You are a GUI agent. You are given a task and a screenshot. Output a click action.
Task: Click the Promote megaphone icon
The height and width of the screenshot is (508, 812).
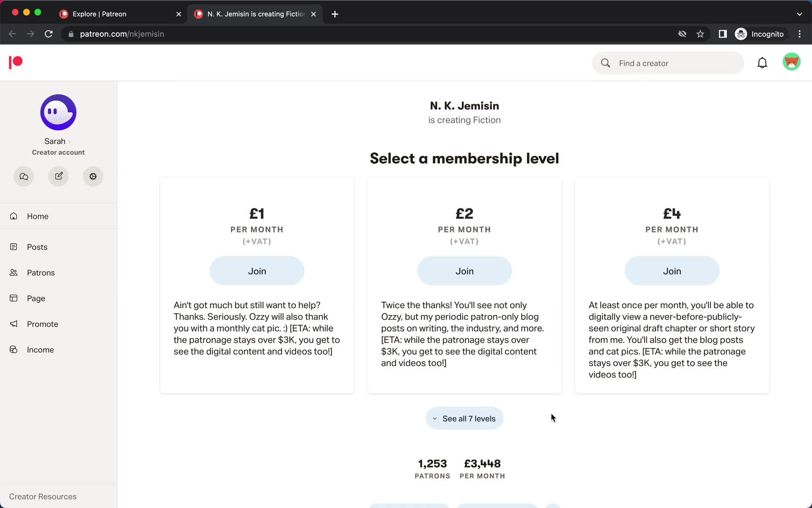point(14,324)
